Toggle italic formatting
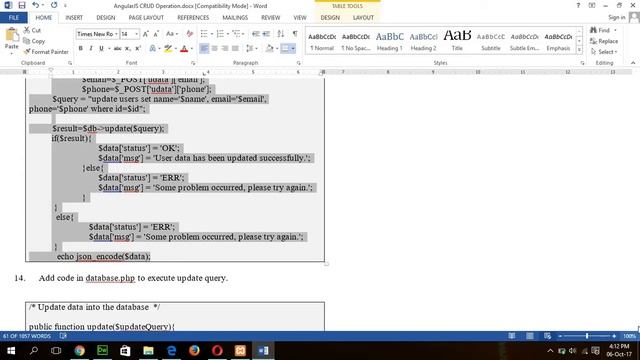The image size is (640, 360). [91, 49]
